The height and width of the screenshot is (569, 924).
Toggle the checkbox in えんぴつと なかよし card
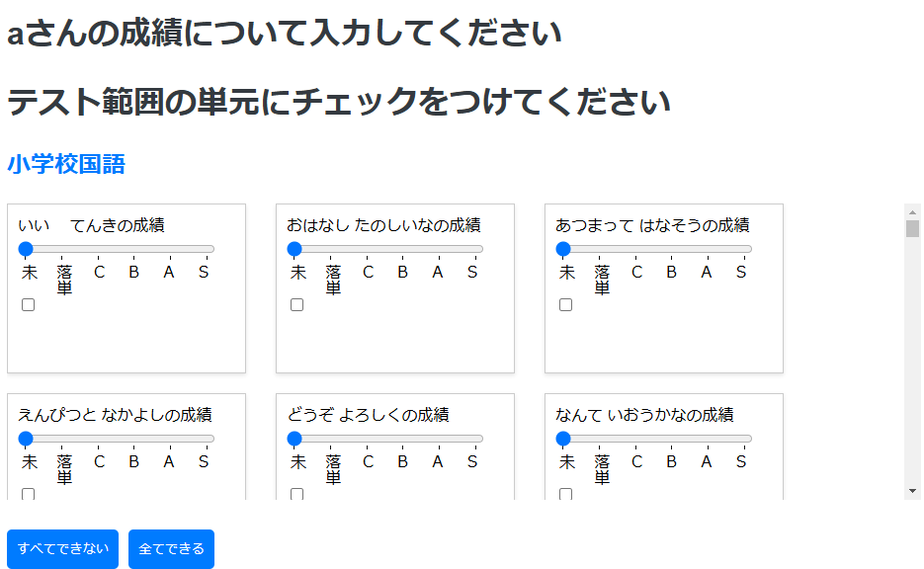click(29, 494)
